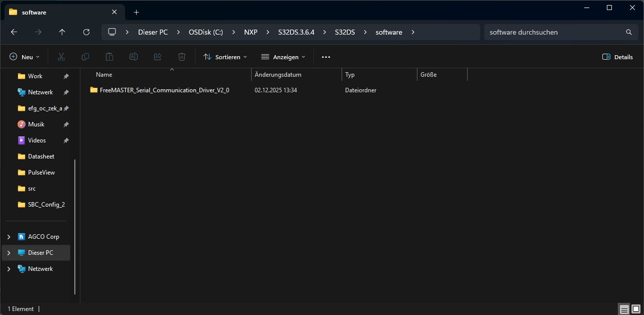
Task: Click the Delete trash can icon
Action: point(182,57)
